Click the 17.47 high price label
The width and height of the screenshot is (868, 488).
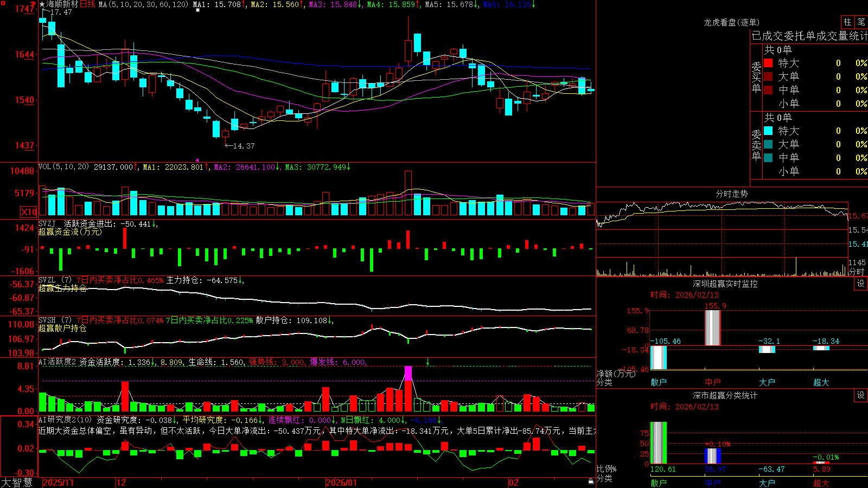61,12
